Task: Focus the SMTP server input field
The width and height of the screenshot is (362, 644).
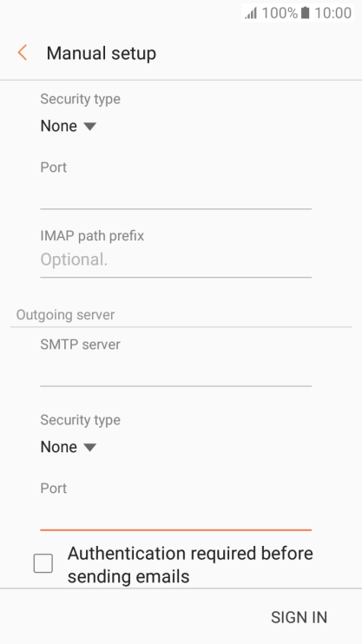Action: pos(176,371)
